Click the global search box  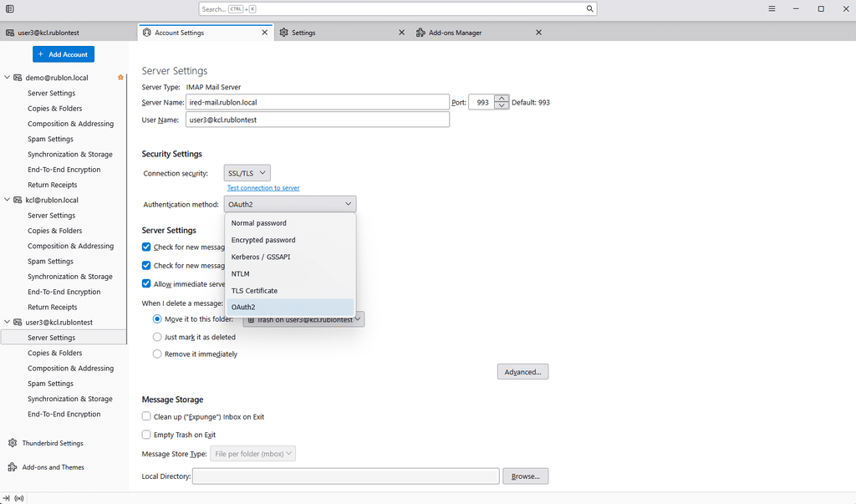point(397,8)
